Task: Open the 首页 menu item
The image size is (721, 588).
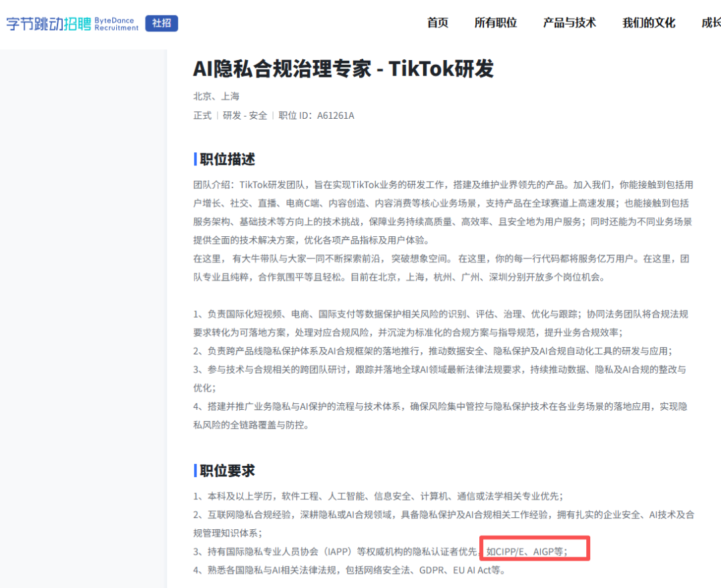Action: click(x=437, y=23)
